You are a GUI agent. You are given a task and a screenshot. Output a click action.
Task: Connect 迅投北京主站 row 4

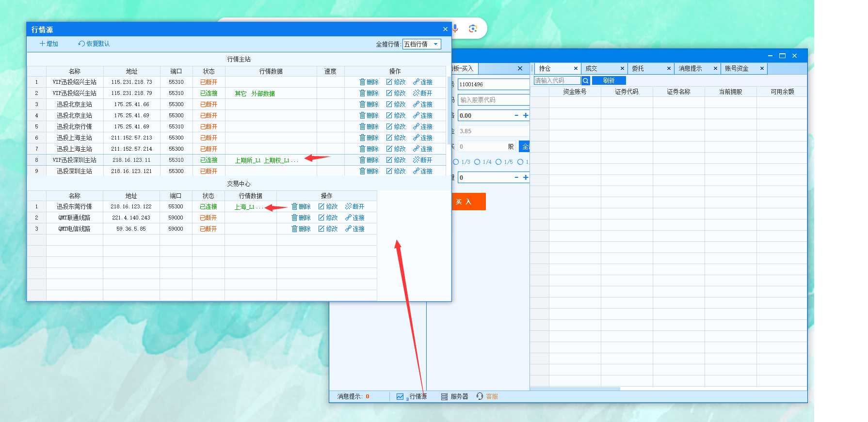pyautogui.click(x=423, y=115)
